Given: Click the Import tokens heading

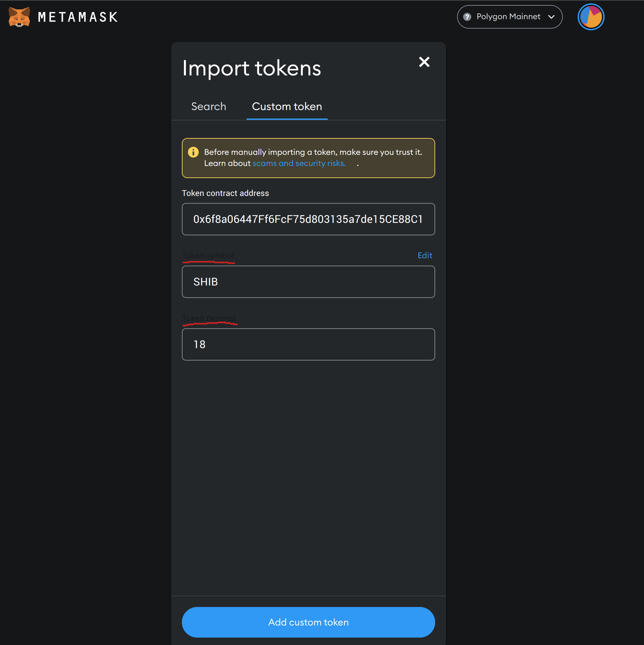Looking at the screenshot, I should pos(251,68).
